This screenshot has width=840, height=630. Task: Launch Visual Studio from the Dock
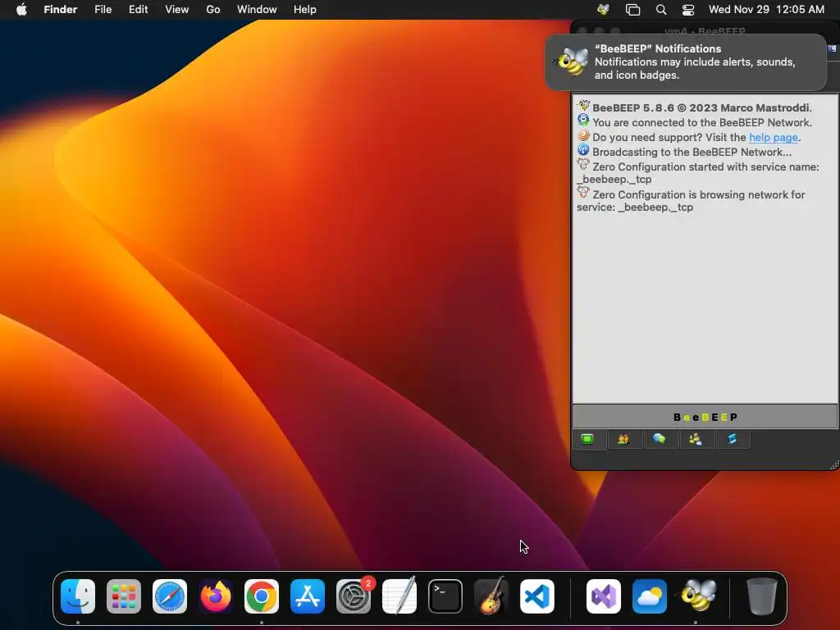click(604, 596)
